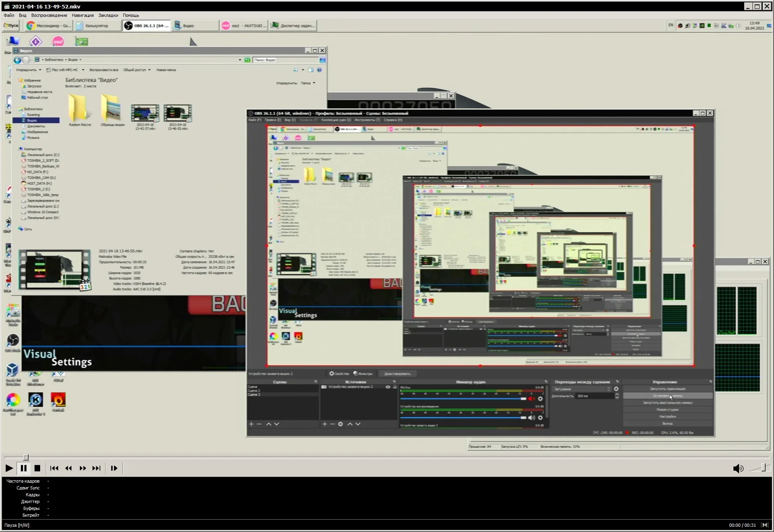Open the Папка sort dropdown in the Видео library
Viewport: 774px width, 532px height.
tap(308, 83)
